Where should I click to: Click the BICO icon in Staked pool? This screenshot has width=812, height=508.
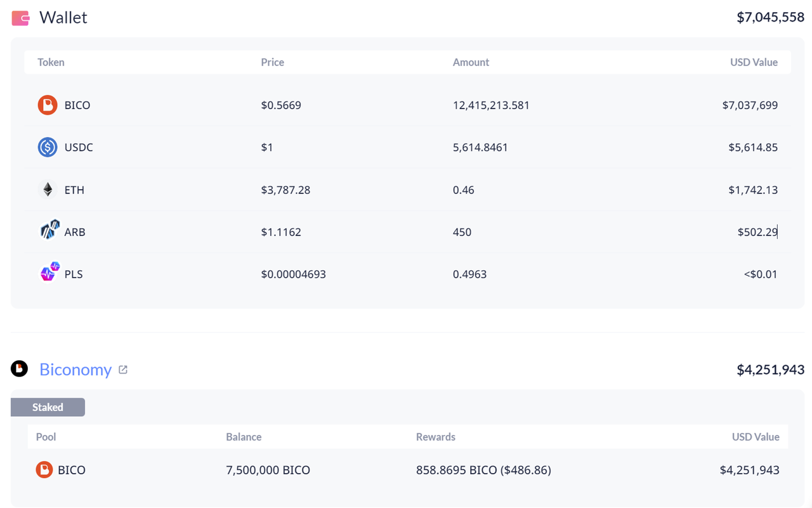tap(44, 470)
